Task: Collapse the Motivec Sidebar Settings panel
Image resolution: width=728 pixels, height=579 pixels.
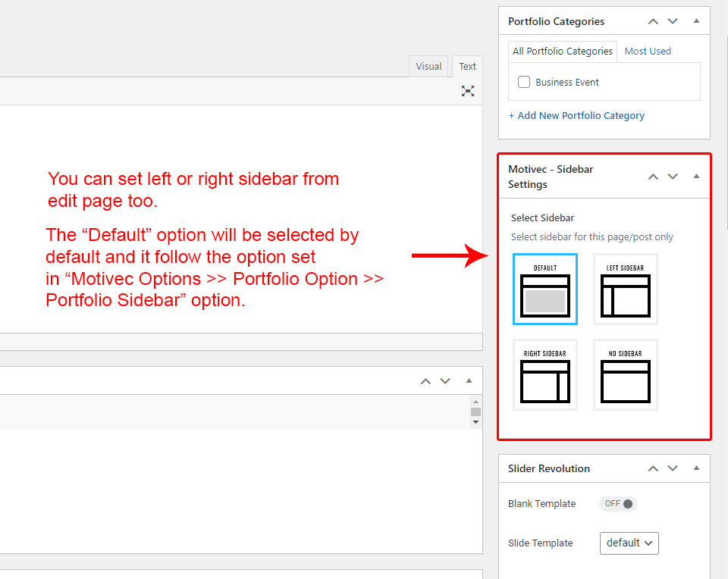Action: 696,177
